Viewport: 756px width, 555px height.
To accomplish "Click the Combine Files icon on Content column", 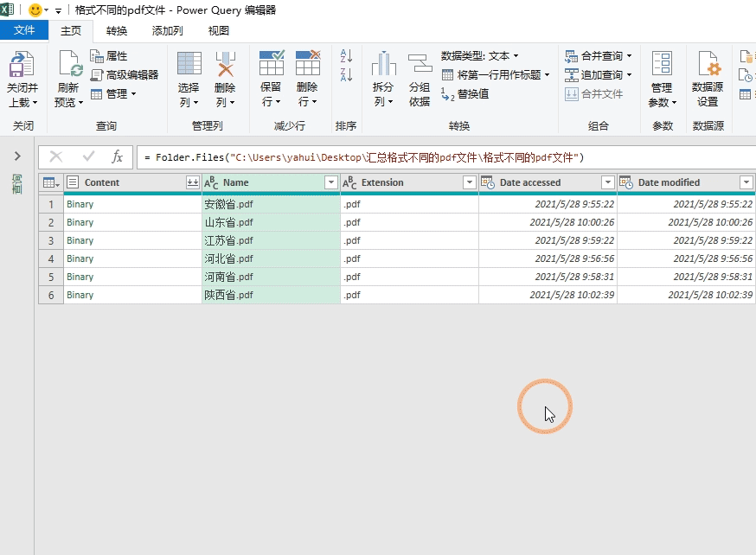I will [x=192, y=182].
